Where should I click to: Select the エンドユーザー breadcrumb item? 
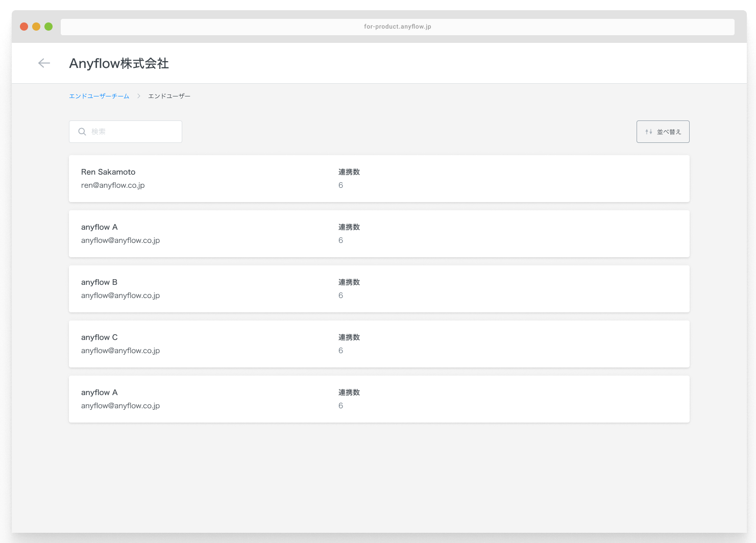point(169,96)
